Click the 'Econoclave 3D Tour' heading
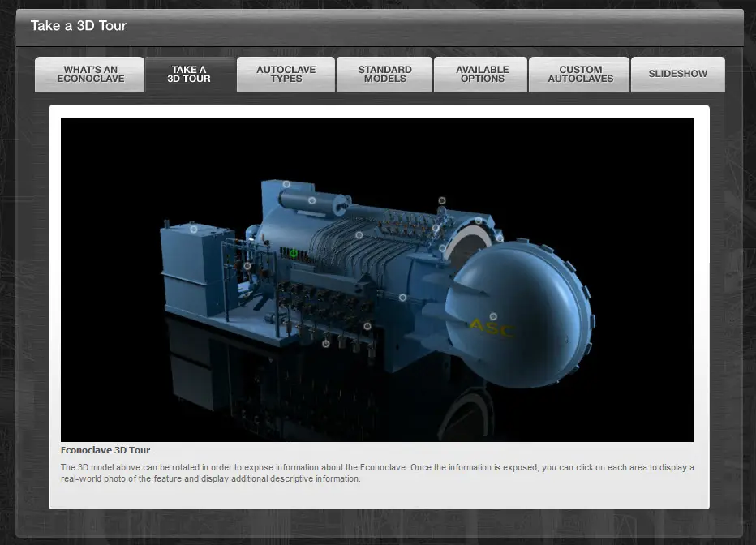The image size is (756, 545). pos(105,450)
